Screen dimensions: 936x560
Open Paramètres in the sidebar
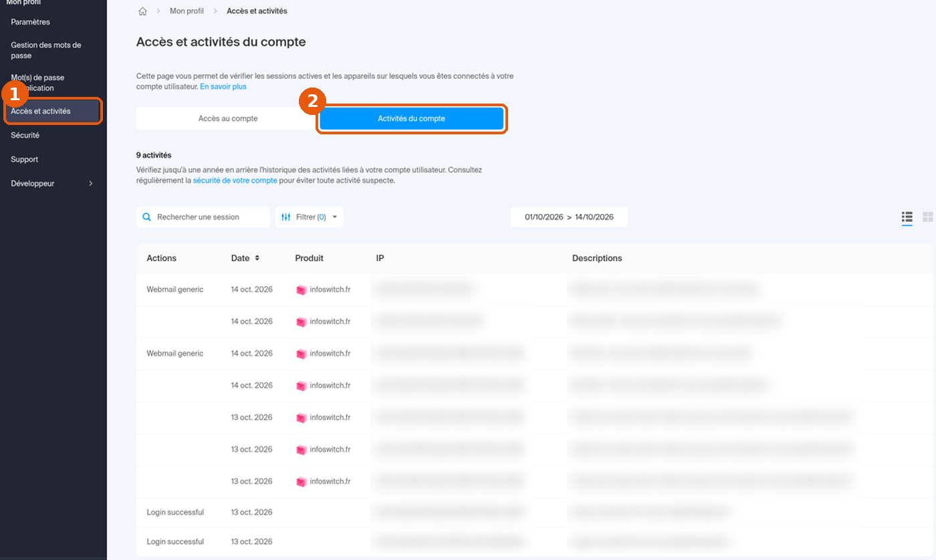pos(31,22)
